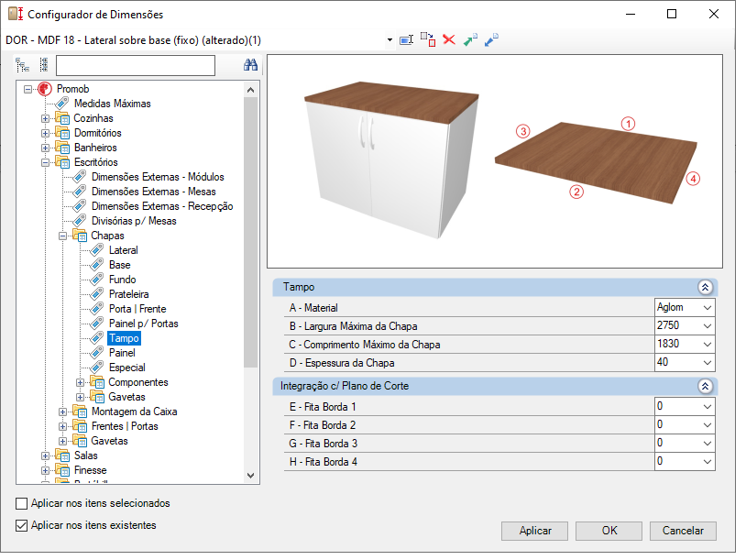Select the Fundo tree item

(122, 280)
